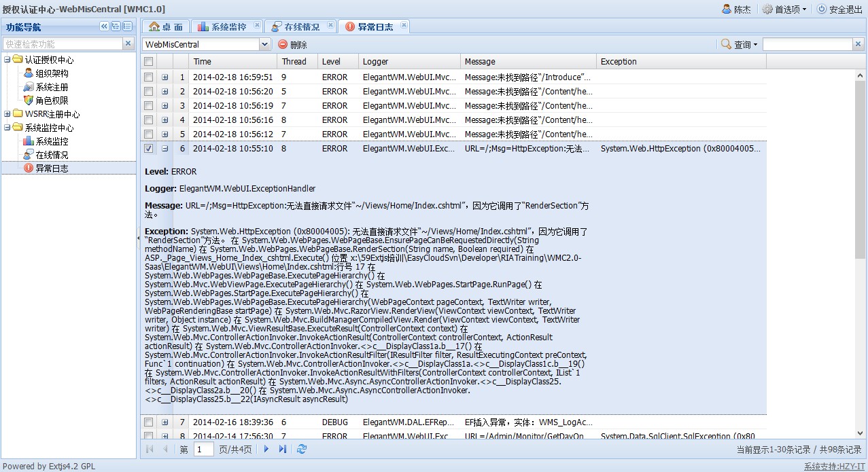Clear the quick function search box
This screenshot has height=472, width=868.
pos(128,43)
